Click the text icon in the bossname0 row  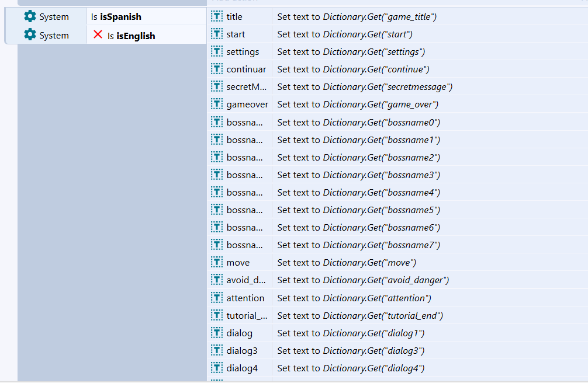(217, 122)
